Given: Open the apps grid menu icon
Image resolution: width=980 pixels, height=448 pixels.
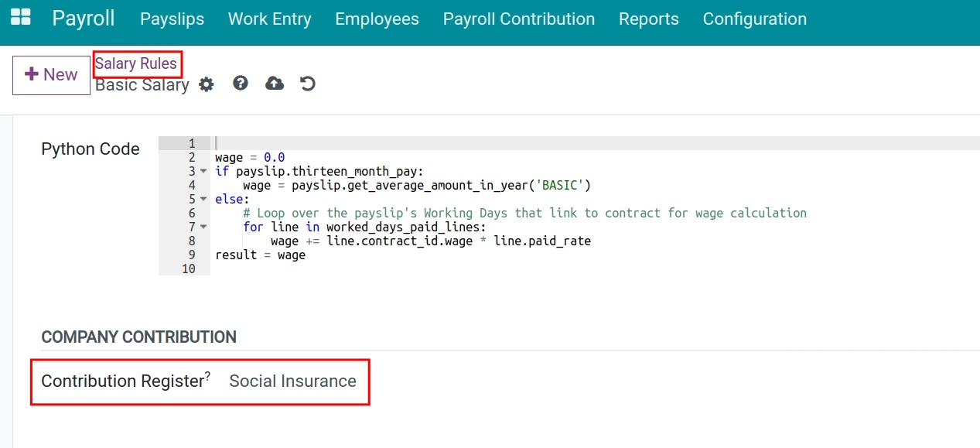Looking at the screenshot, I should coord(21,19).
